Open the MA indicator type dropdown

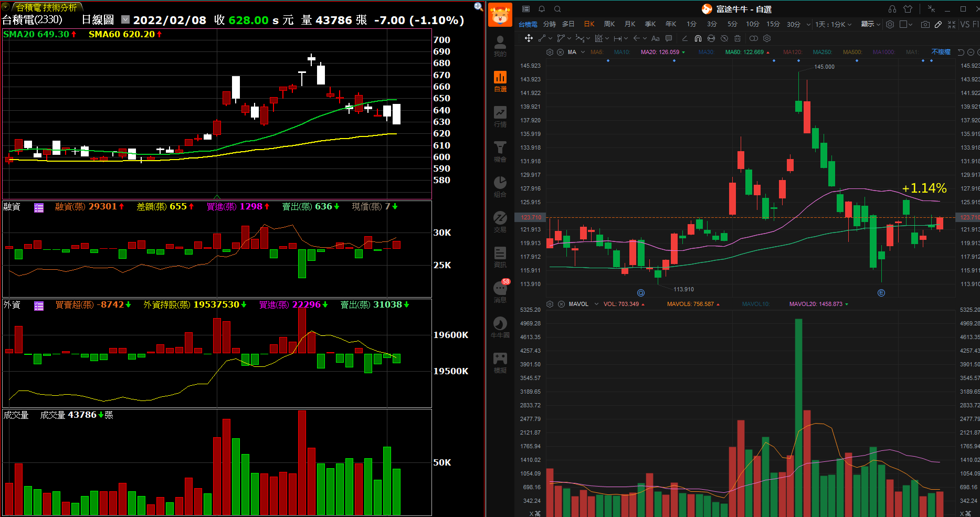pyautogui.click(x=583, y=52)
